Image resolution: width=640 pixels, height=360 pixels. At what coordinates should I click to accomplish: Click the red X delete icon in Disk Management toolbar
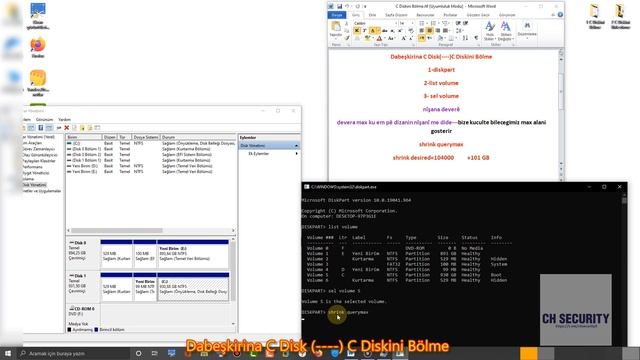coord(67,128)
